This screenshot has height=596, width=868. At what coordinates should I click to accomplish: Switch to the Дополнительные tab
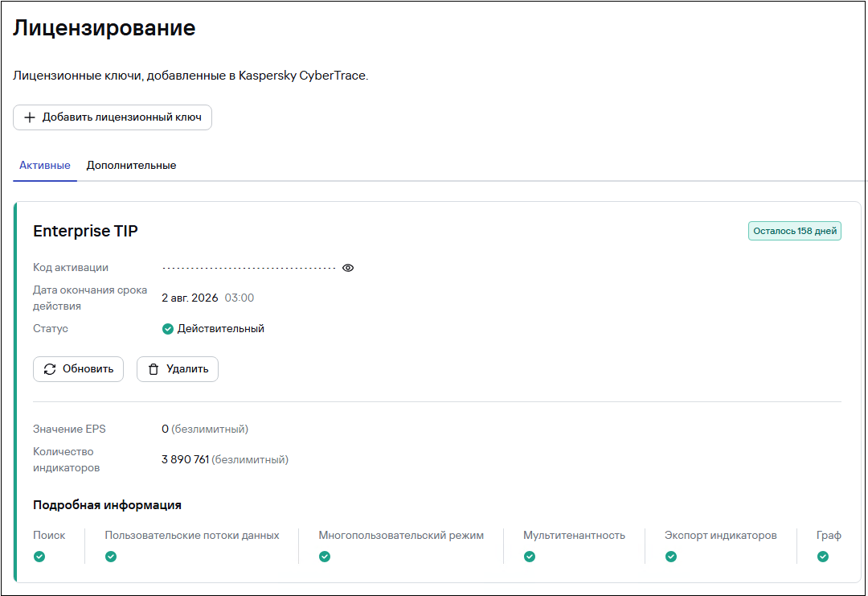click(x=131, y=166)
